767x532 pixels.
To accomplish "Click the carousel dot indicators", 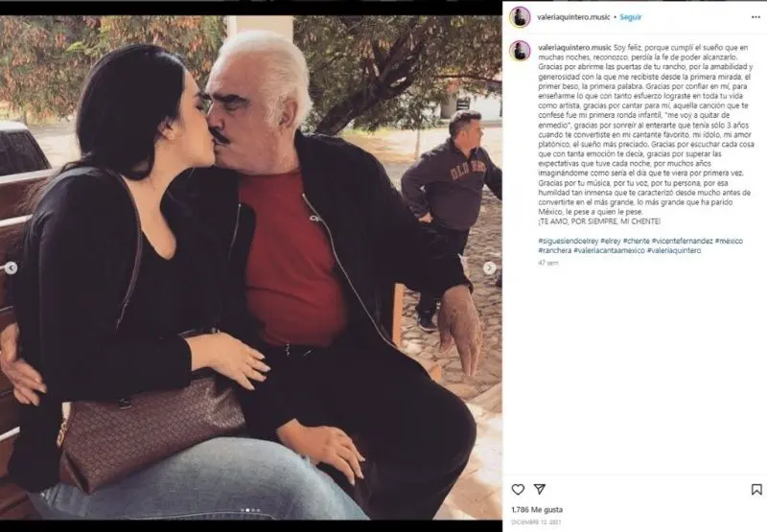I will 250,510.
